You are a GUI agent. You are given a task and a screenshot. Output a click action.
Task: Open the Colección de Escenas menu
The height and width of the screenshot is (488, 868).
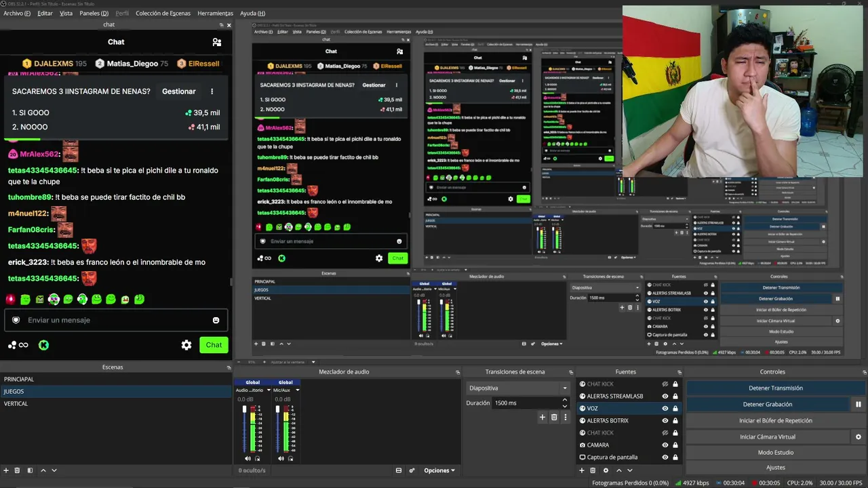pyautogui.click(x=163, y=14)
